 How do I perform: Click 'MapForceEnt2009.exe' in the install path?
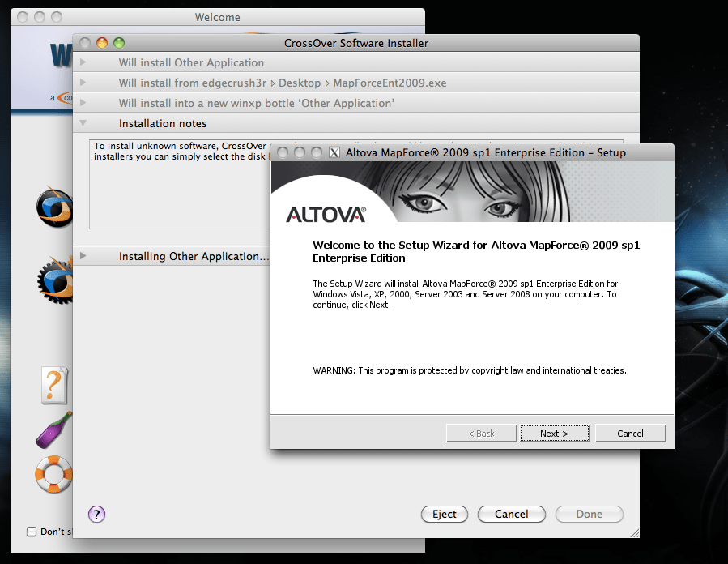coord(390,83)
